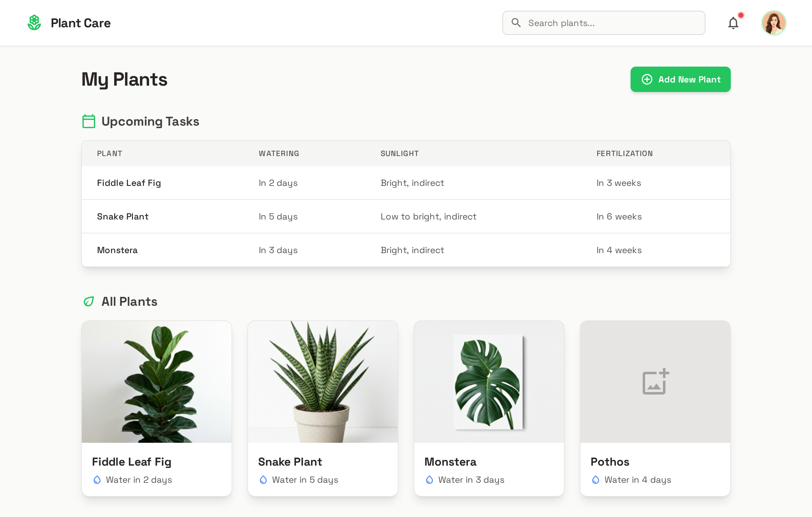The image size is (812, 517).
Task: Select the Fiddle Leaf Fig card title
Action: (x=132, y=462)
